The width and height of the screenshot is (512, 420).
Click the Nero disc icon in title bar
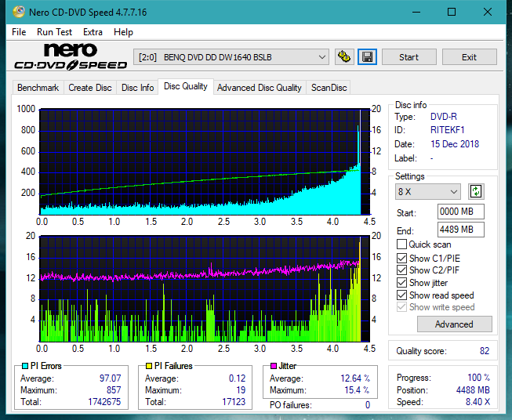pyautogui.click(x=19, y=12)
